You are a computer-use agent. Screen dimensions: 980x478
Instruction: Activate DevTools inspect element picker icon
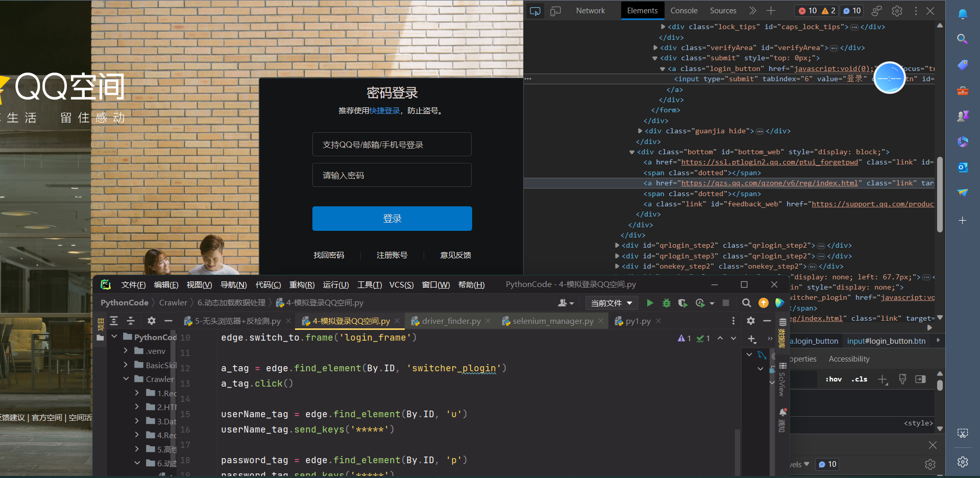click(535, 11)
